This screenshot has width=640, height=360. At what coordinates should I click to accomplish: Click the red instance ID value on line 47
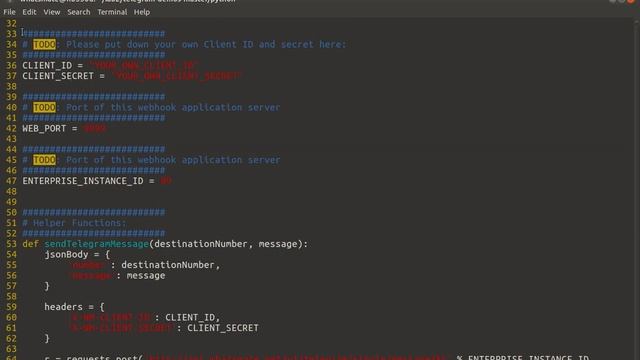pos(165,181)
